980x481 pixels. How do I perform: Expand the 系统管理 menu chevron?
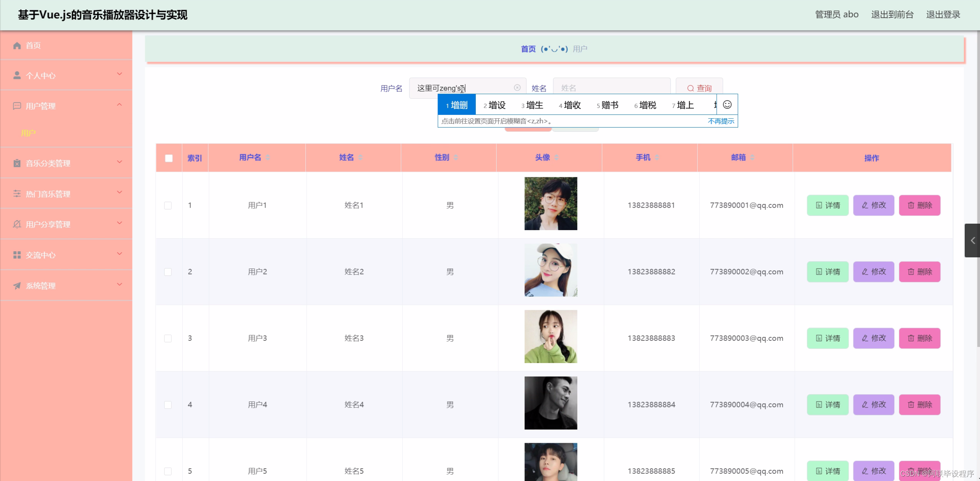(120, 285)
